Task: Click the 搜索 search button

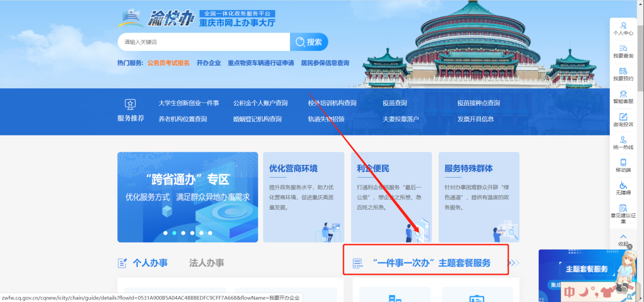Action: coord(309,42)
